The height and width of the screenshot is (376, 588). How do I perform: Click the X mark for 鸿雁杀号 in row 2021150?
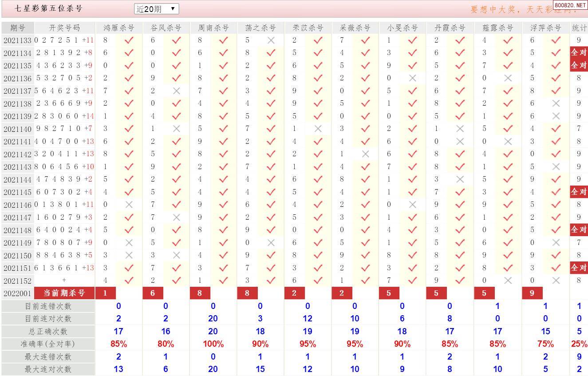(129, 255)
